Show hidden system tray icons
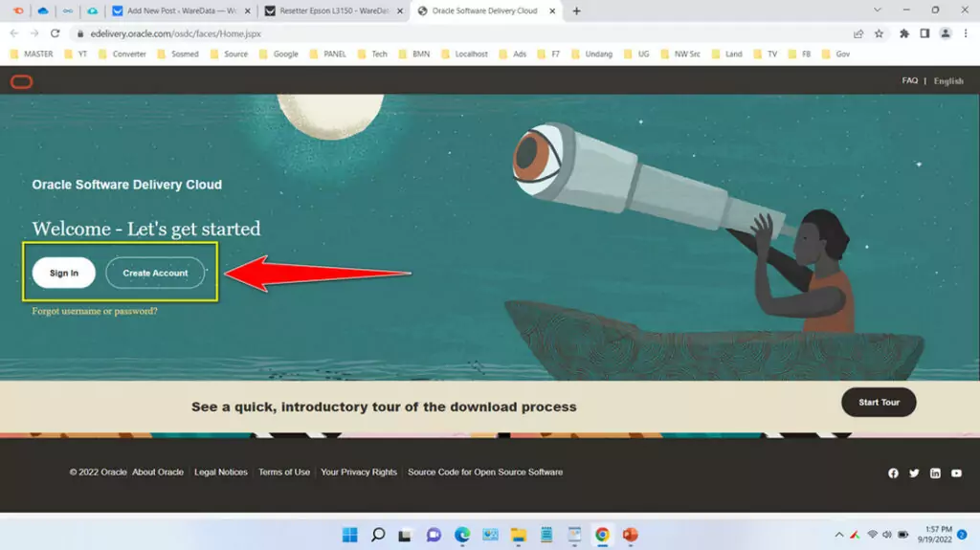 click(838, 535)
